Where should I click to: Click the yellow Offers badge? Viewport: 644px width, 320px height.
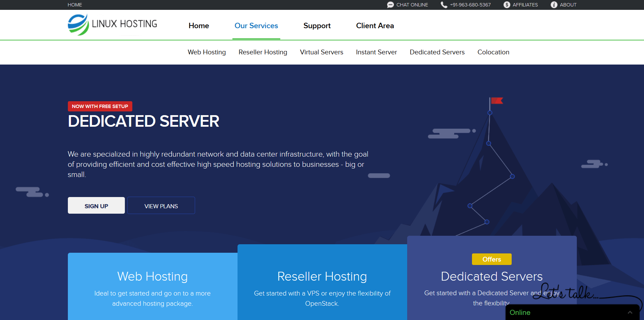491,259
